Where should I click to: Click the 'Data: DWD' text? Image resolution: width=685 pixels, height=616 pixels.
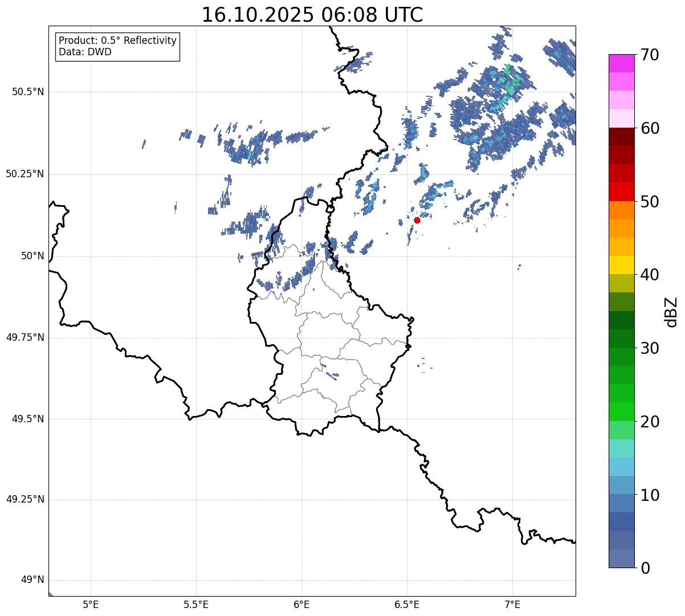[x=85, y=52]
